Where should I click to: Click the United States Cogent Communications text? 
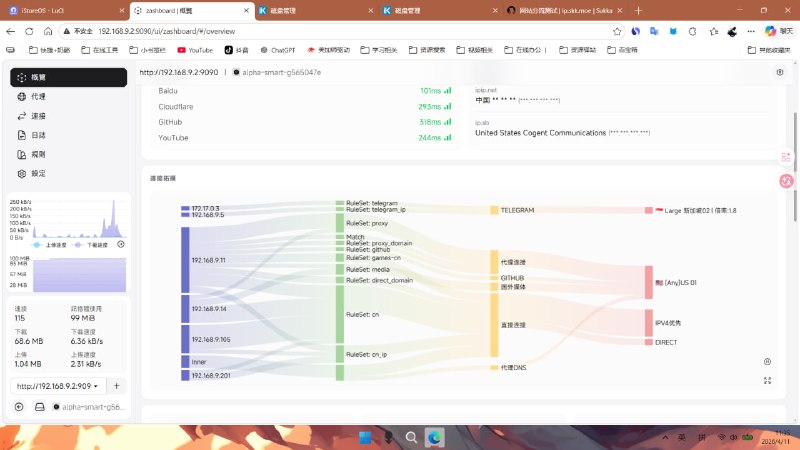[x=540, y=133]
